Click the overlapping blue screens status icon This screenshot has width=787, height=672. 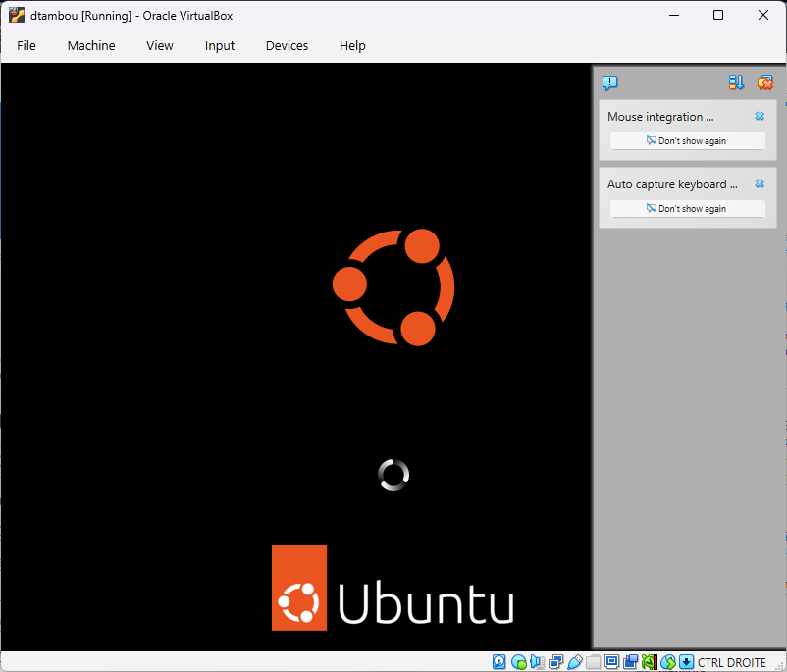tap(630, 662)
